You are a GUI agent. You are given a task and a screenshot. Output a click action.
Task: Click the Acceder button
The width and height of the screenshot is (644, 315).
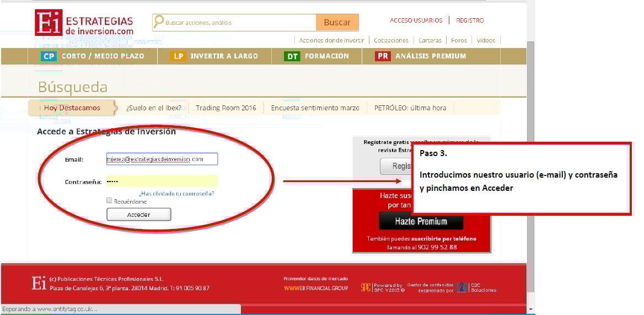tap(139, 215)
